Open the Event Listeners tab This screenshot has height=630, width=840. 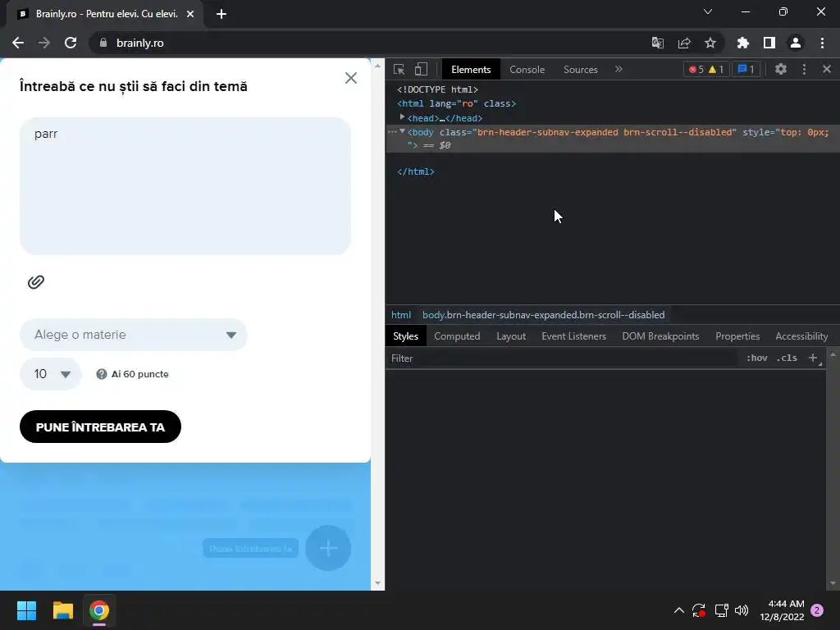[573, 336]
